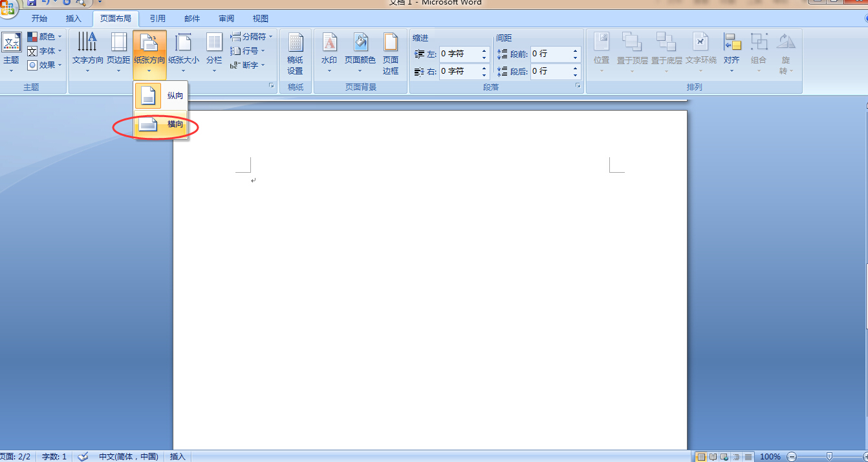The width and height of the screenshot is (868, 462).
Task: Click the print preview icon in the quick access toolbar
Action: point(81,3)
